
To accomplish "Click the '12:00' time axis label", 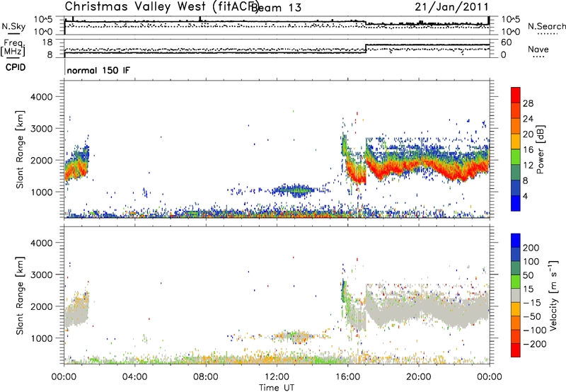I will (x=277, y=377).
